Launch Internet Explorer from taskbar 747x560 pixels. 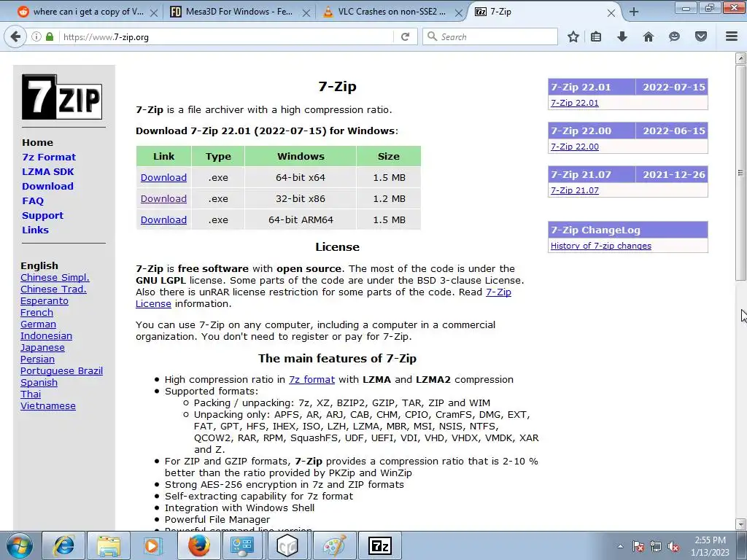64,545
